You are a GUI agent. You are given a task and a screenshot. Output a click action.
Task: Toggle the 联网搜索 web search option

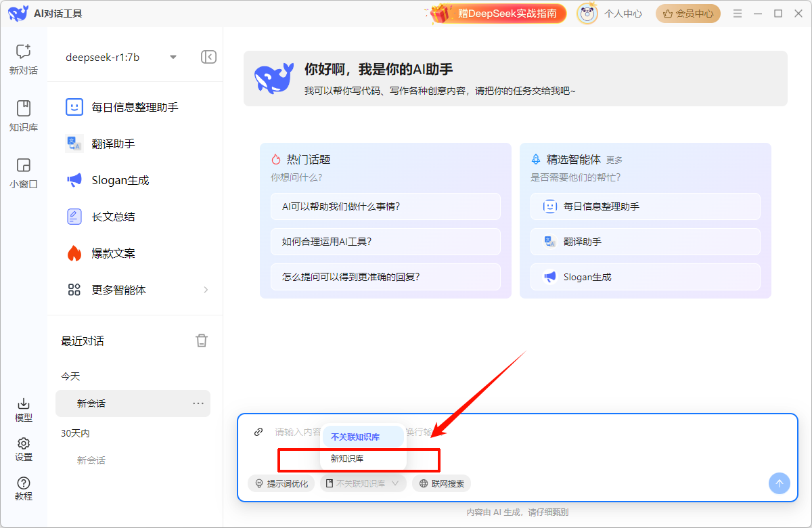[441, 483]
